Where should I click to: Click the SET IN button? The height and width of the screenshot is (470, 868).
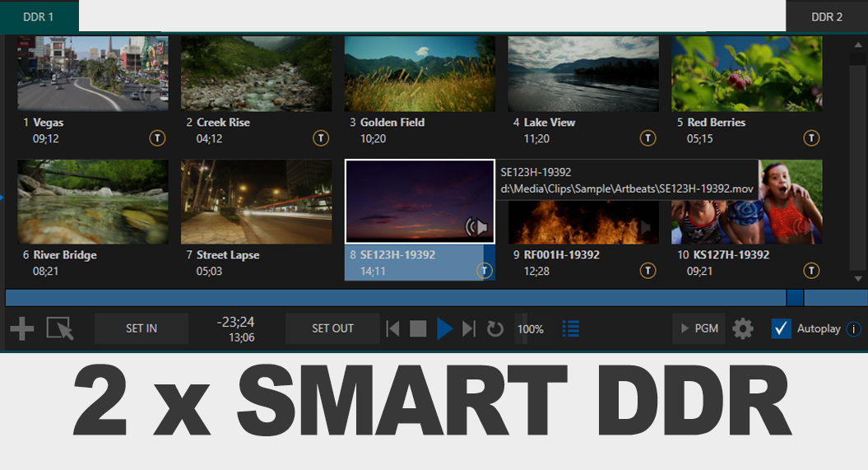coord(142,328)
